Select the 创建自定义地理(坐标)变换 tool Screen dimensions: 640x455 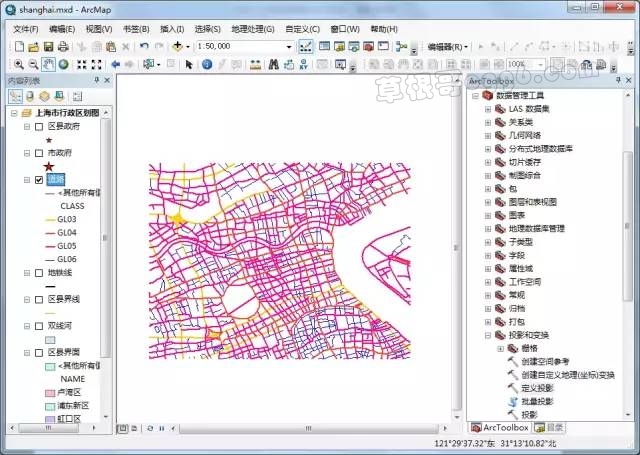click(568, 375)
